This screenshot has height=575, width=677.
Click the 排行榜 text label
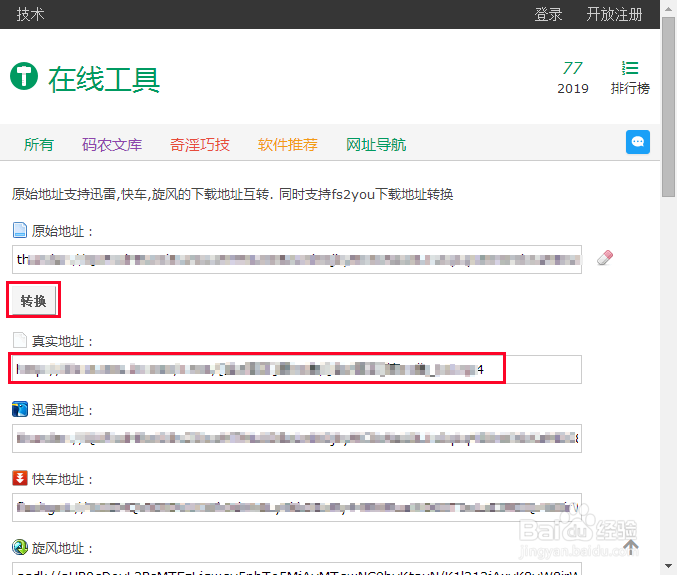point(630,88)
